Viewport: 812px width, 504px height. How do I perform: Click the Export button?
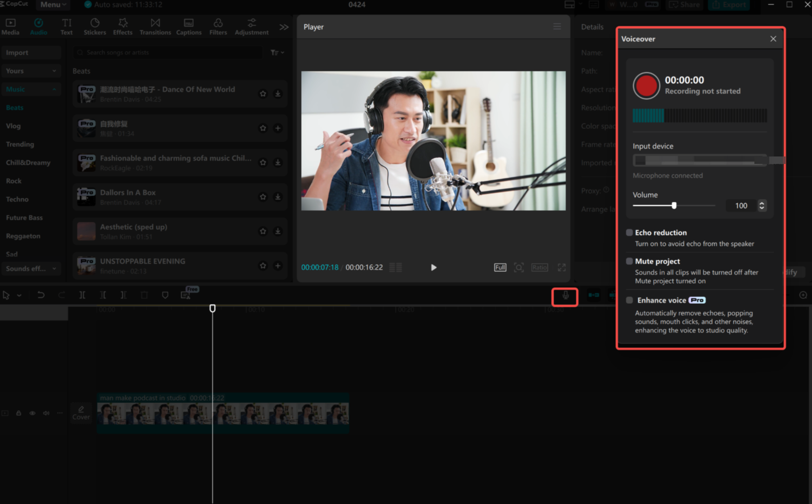(728, 5)
